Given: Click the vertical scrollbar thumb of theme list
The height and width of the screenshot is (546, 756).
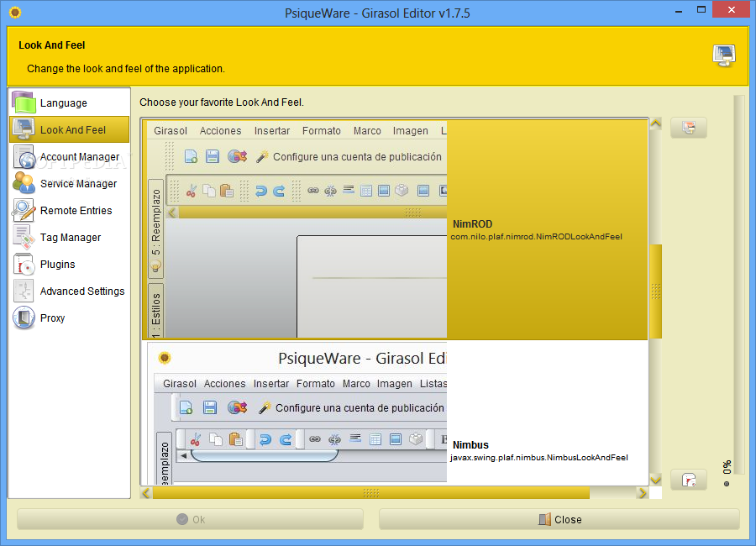Looking at the screenshot, I should click(x=656, y=291).
